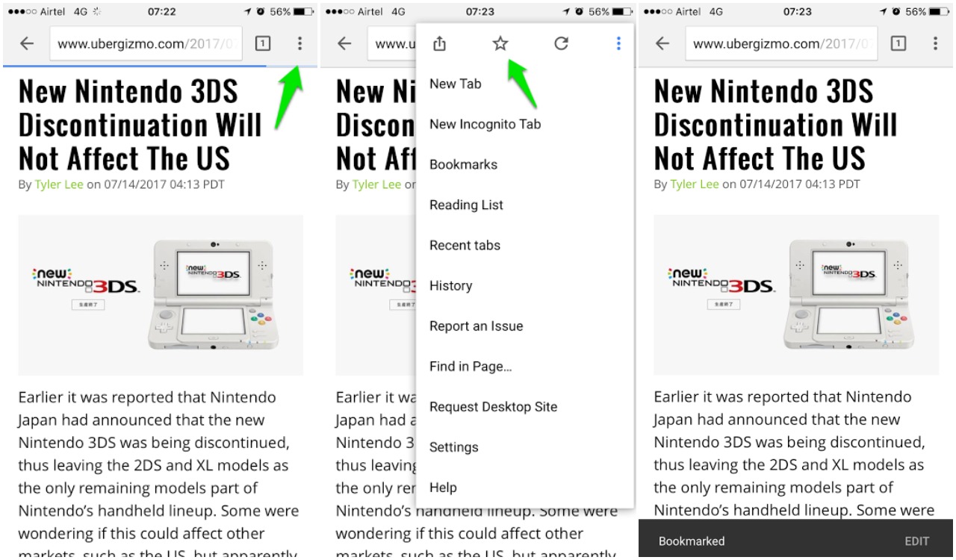Tap EDIT on the Bookmarked snackbar
The width and height of the screenshot is (956, 560).
pos(917,541)
